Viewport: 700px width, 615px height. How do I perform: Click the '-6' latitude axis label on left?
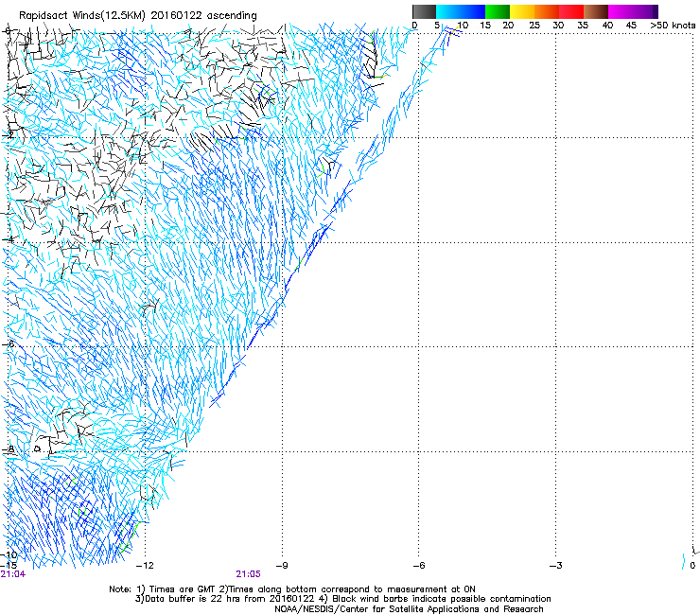click(x=9, y=343)
